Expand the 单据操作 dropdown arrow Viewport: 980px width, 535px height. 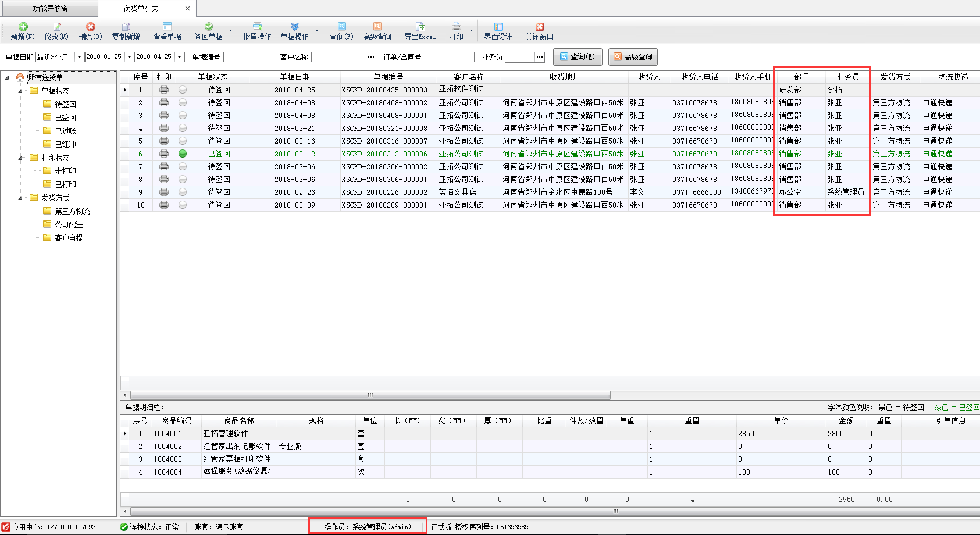tap(316, 31)
